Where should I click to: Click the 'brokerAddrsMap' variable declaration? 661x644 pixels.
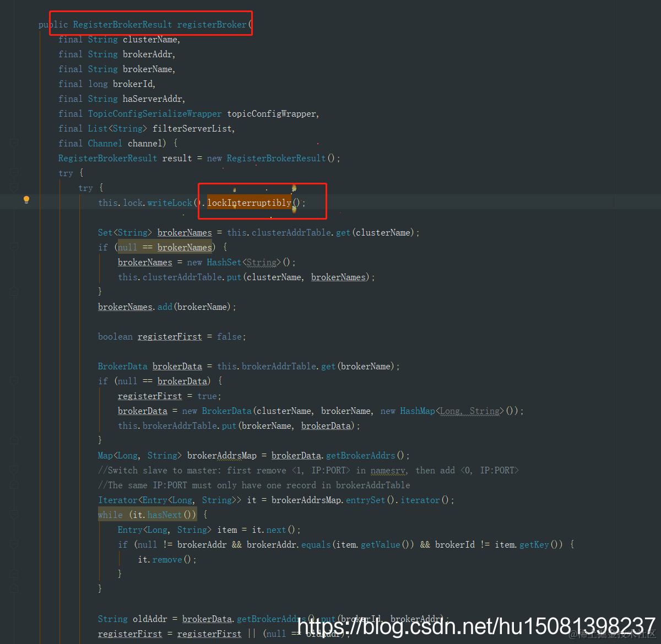point(222,455)
